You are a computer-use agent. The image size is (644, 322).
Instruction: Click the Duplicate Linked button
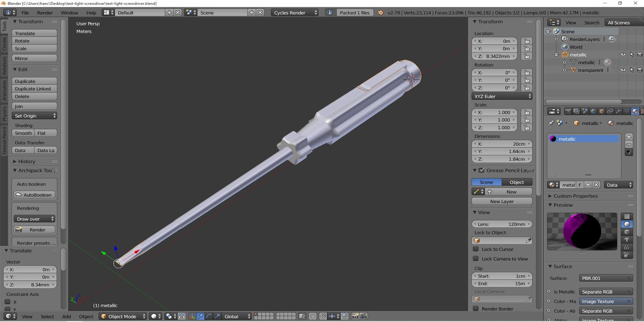(34, 89)
